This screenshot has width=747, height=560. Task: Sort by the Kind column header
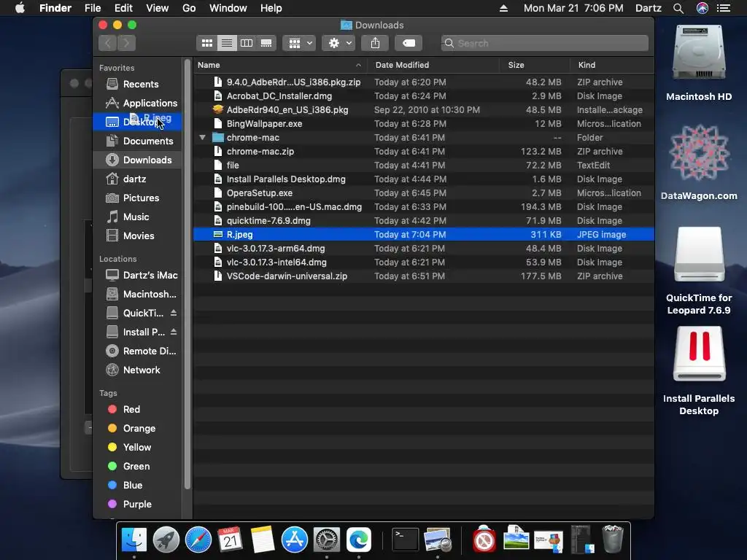[x=612, y=65]
